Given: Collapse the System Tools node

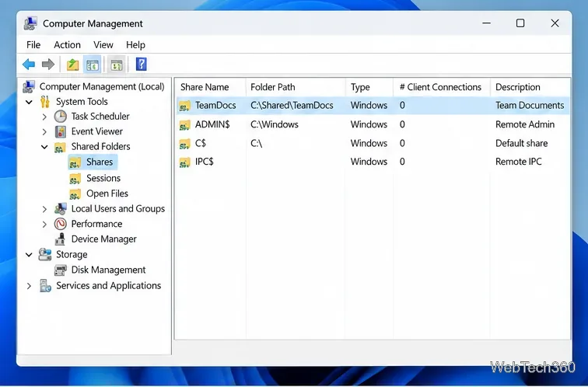Looking at the screenshot, I should (29, 102).
